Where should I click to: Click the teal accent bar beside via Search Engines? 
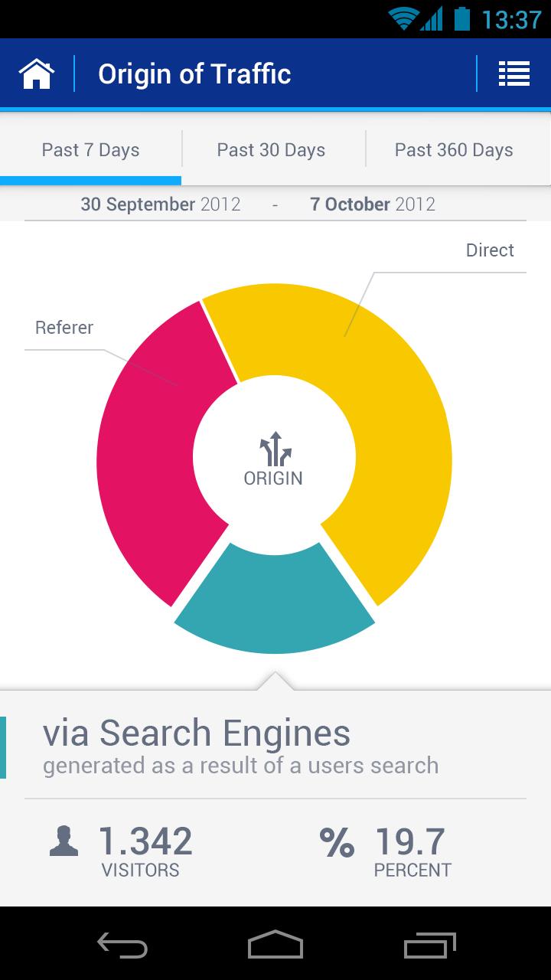coord(5,741)
